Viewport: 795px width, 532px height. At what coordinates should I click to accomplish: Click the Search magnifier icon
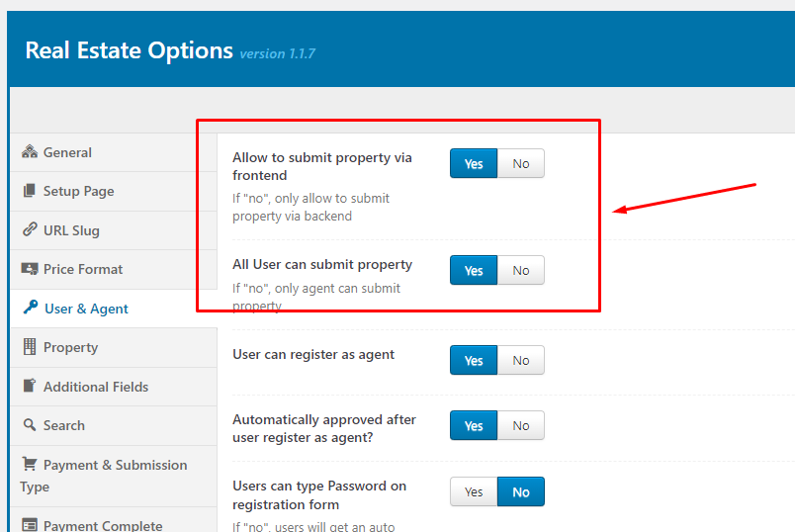30,425
